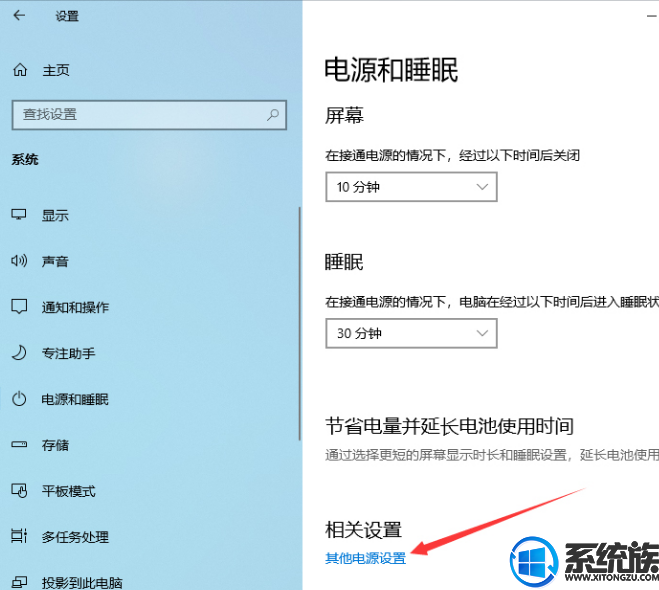Click the speaker icon for 声音
Screen dimensions: 659x590
click(19, 261)
